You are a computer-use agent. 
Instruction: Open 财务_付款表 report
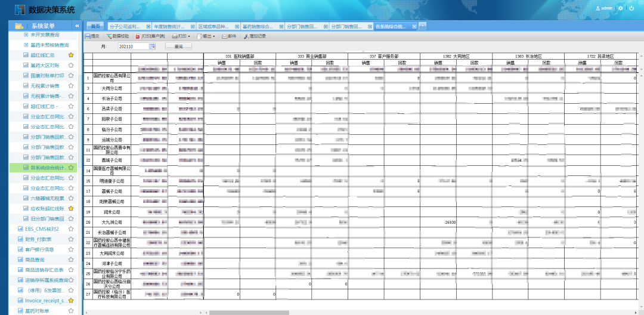click(38, 239)
